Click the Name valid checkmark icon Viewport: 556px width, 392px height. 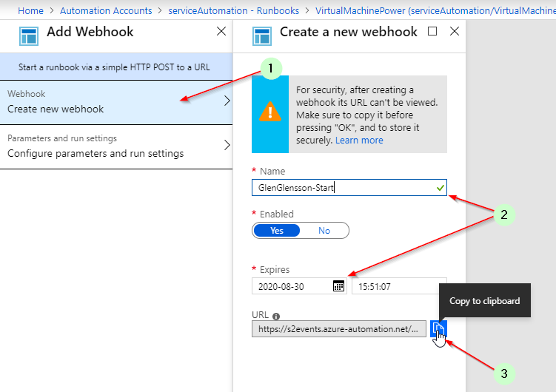coord(440,188)
